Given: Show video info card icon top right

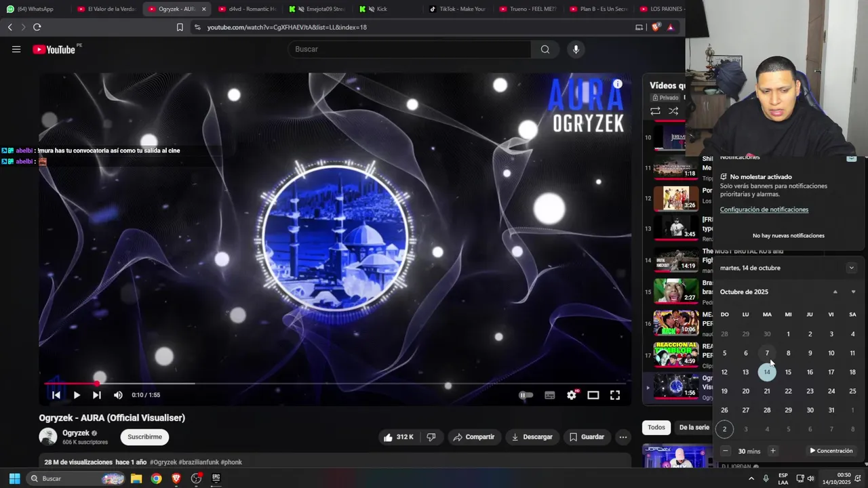Looking at the screenshot, I should coord(618,84).
